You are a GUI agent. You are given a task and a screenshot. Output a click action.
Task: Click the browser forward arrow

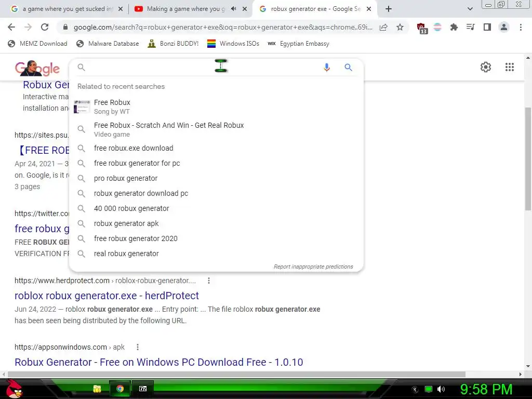tap(28, 27)
